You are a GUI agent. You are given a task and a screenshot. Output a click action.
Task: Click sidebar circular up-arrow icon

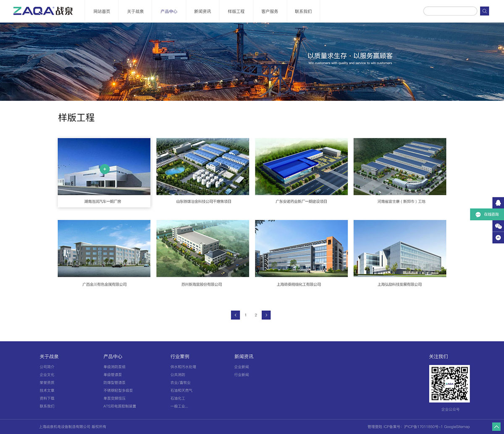[498, 237]
